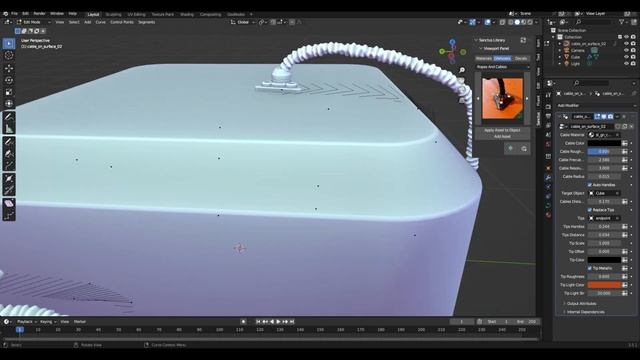Switch to the Decals tab in Sanctus
This screenshot has width=640, height=360.
[521, 58]
